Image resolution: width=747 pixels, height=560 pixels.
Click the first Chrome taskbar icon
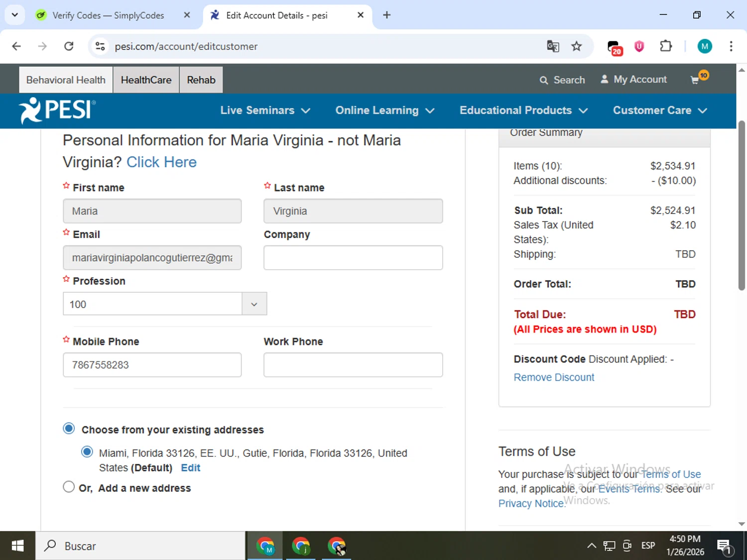point(265,546)
